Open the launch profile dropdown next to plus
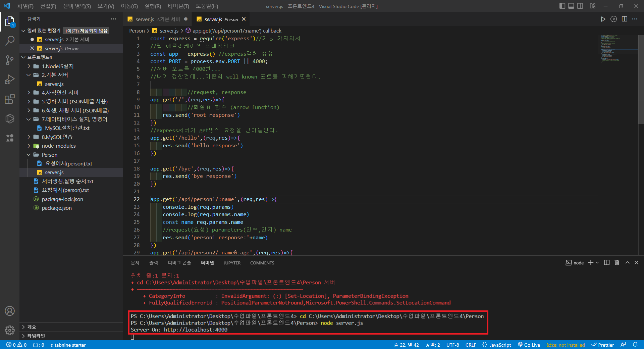 597,263
